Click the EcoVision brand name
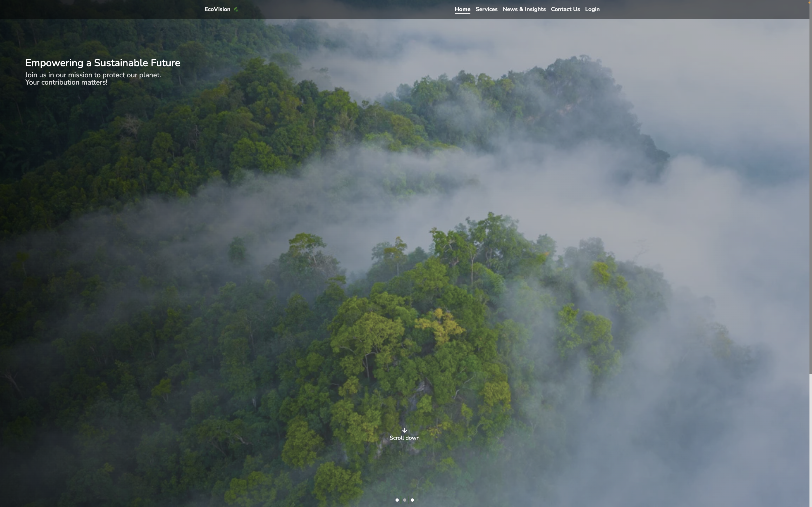Viewport: 812px width, 507px height. tap(217, 10)
